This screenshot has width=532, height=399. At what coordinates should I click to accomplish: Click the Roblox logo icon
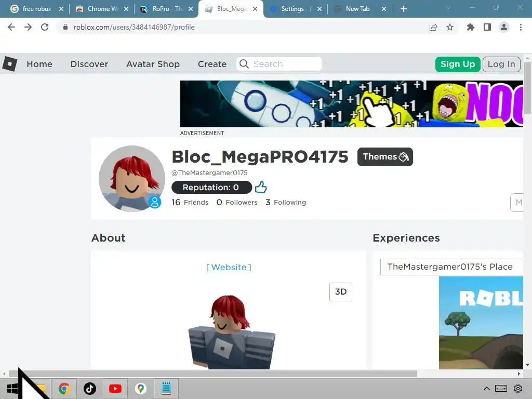[x=10, y=64]
